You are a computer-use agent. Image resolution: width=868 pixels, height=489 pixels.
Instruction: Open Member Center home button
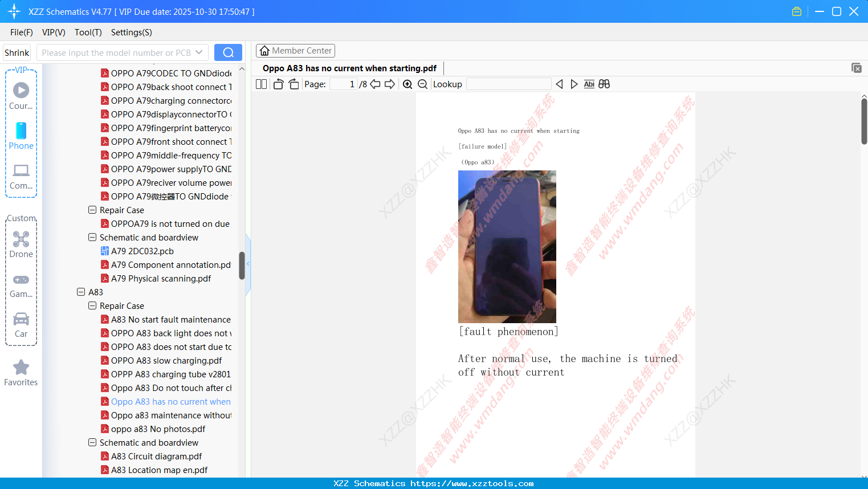pos(295,51)
